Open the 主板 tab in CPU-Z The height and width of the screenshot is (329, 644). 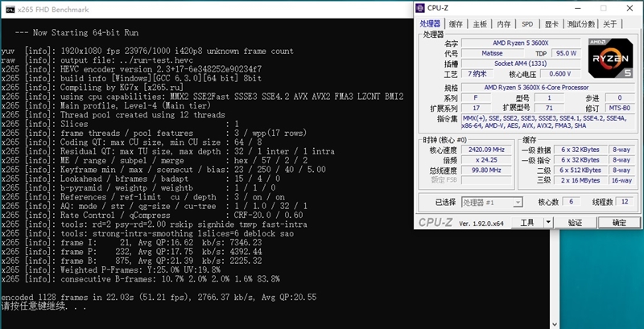(x=480, y=24)
